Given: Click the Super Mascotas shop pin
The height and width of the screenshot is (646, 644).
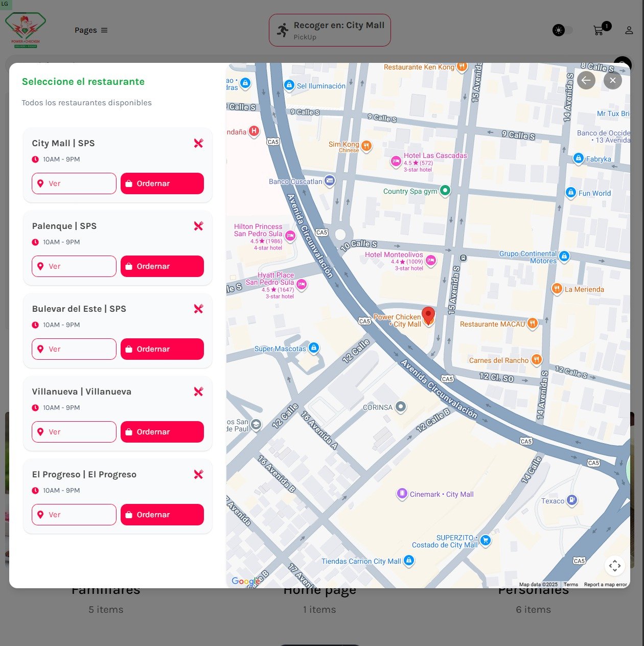Looking at the screenshot, I should pyautogui.click(x=314, y=348).
